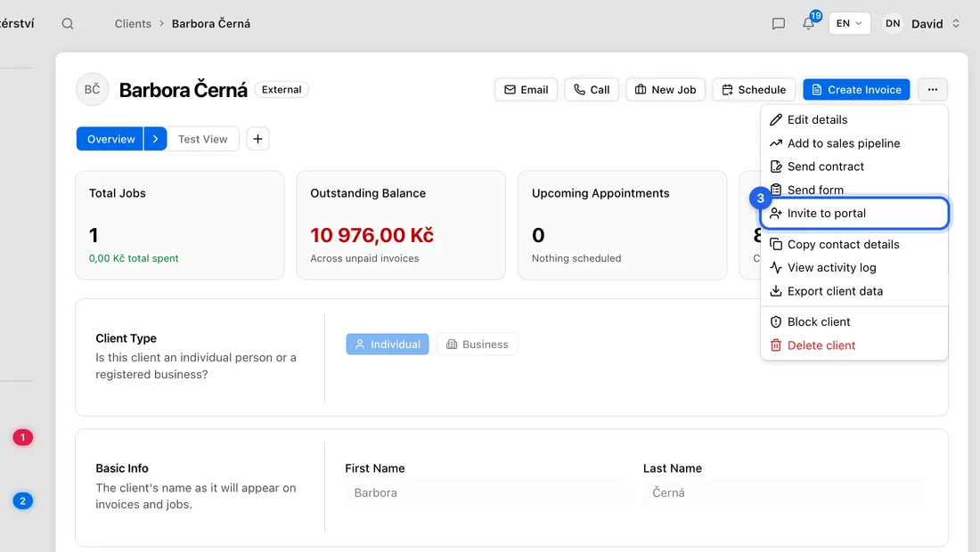Click the Email button
Screen dimensions: 980x552
point(527,89)
